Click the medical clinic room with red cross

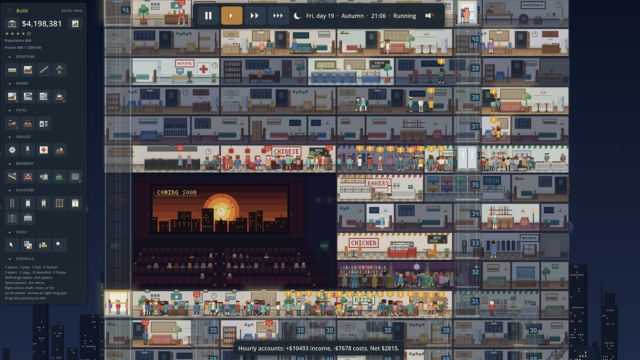pos(176,71)
